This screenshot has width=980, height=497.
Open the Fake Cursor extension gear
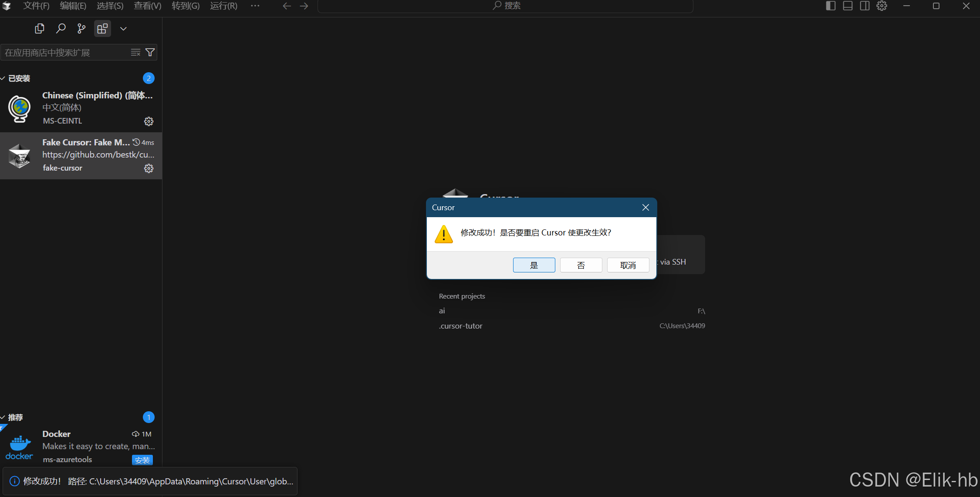pyautogui.click(x=149, y=168)
